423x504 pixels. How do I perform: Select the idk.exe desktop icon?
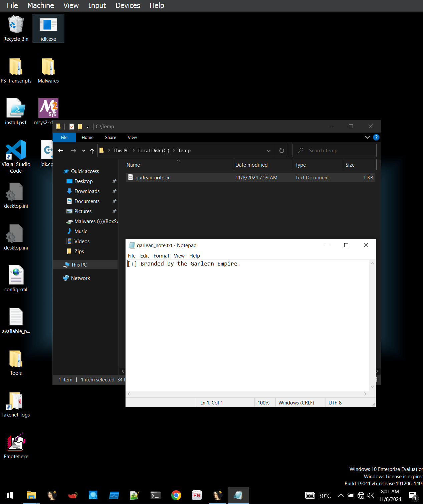click(x=48, y=29)
